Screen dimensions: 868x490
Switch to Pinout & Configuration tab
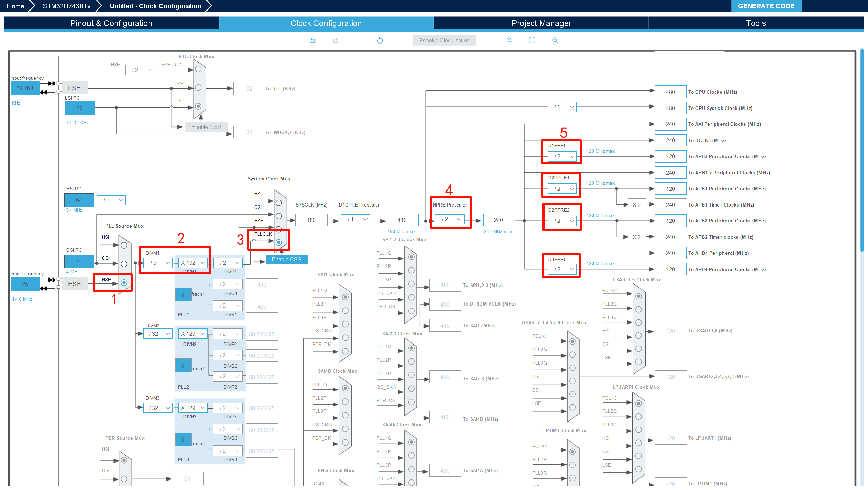(111, 23)
